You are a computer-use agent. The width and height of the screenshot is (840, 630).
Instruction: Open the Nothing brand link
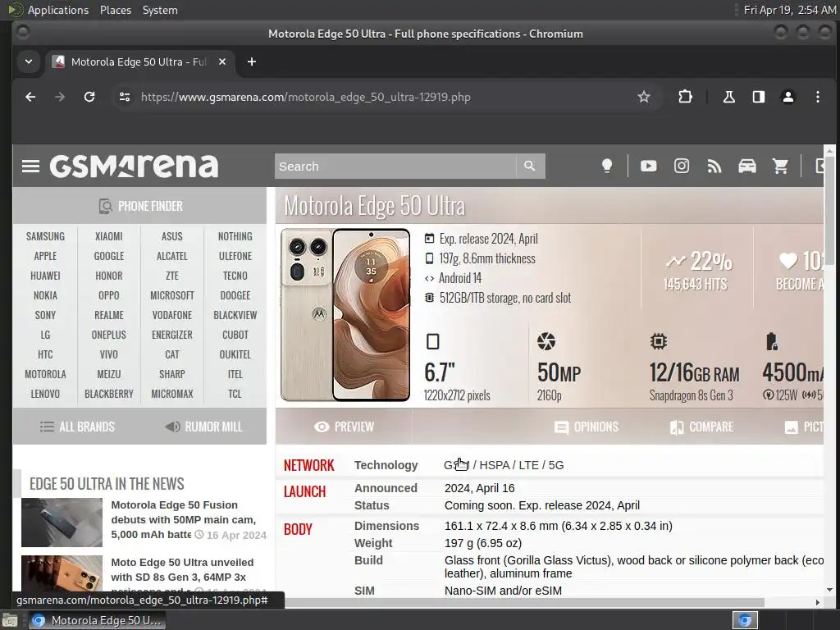(235, 236)
